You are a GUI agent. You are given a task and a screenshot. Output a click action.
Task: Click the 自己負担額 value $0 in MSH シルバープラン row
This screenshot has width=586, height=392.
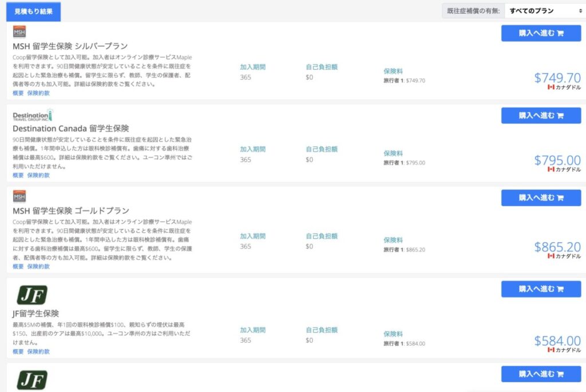point(310,77)
